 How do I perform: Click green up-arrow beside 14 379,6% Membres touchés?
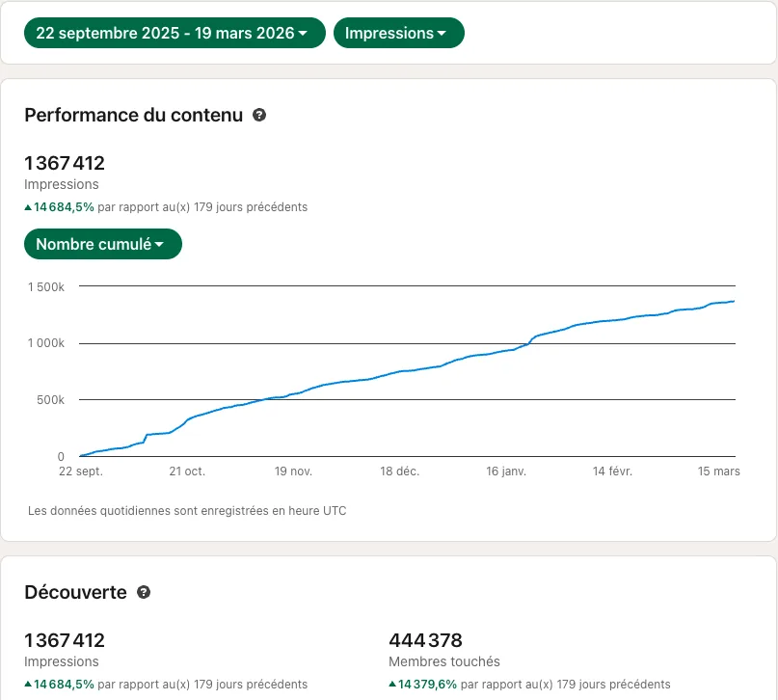tap(392, 685)
